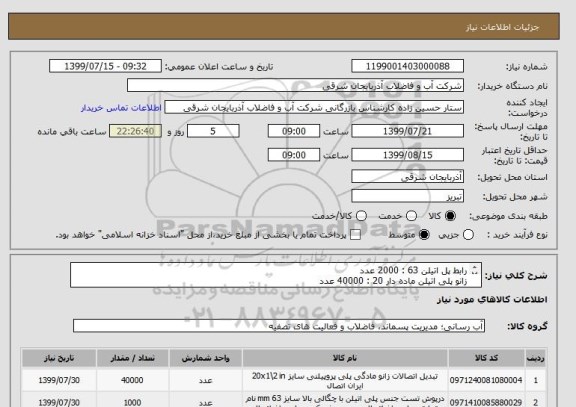Image resolution: width=576 pixels, height=407 pixels.
Task: Click row 1 need date 1399/07/30
Action: click(x=59, y=381)
